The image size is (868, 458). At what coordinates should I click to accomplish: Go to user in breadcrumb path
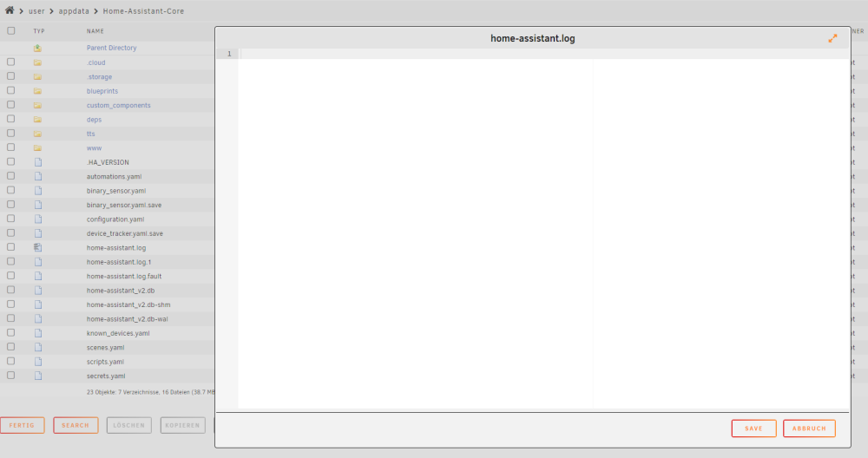pyautogui.click(x=36, y=11)
